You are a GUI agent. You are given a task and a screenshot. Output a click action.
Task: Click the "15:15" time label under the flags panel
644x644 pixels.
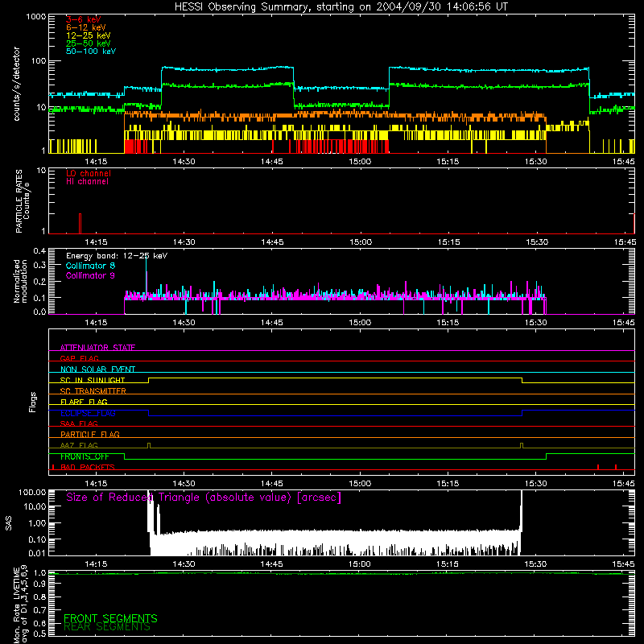(x=448, y=484)
